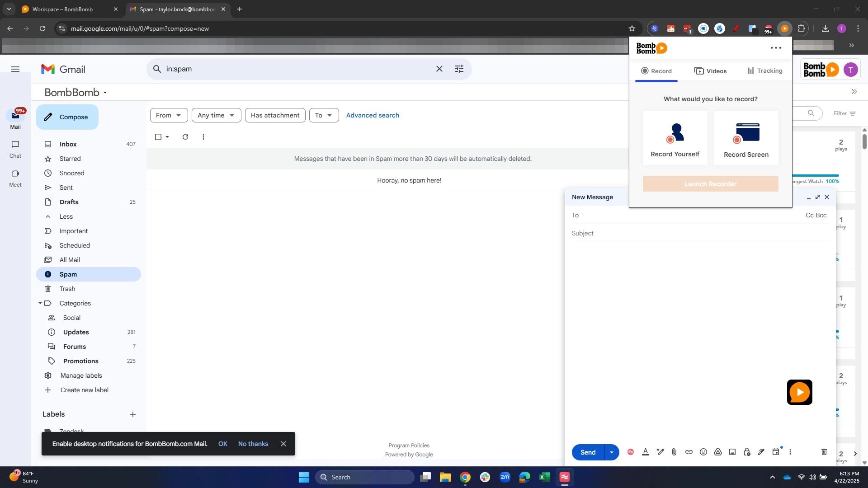Viewport: 868px width, 488px height.
Task: Click the Subject field in New Message
Action: pyautogui.click(x=700, y=233)
